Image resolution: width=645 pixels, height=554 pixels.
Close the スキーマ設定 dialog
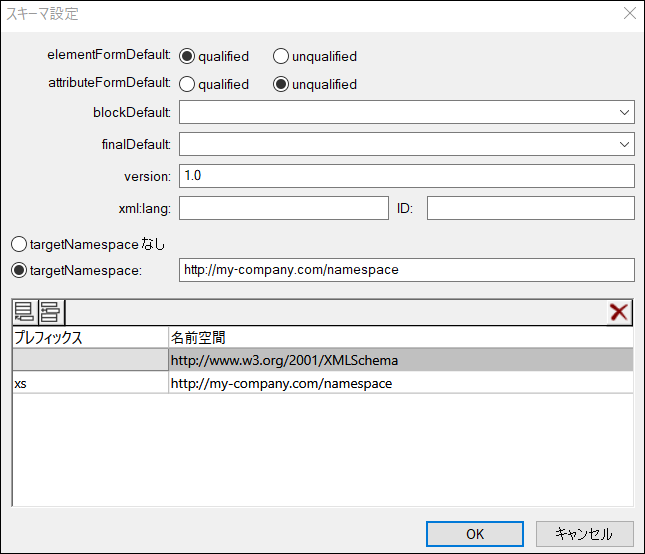(x=630, y=14)
